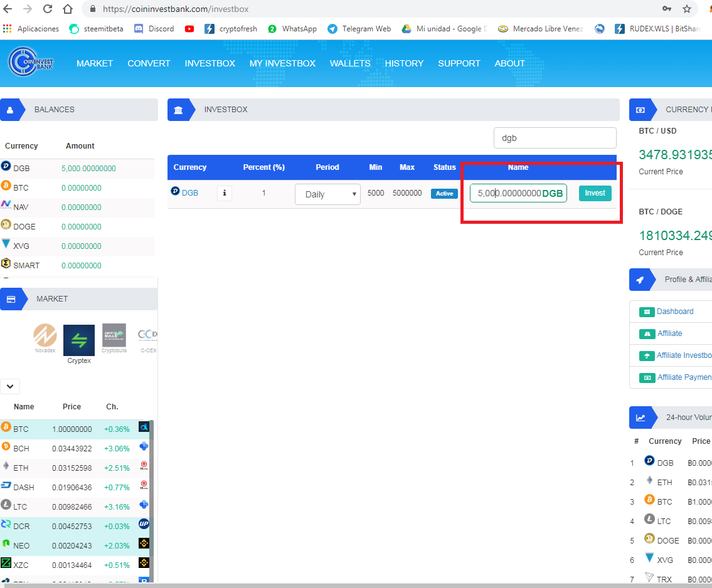Open the Daily period dropdown
The height and width of the screenshot is (588, 712).
[x=327, y=194]
